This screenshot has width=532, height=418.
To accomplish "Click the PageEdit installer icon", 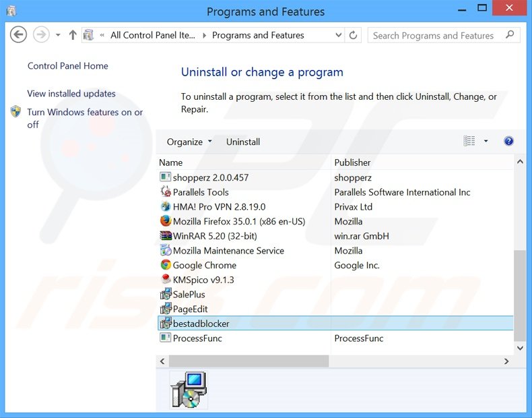I will (166, 309).
